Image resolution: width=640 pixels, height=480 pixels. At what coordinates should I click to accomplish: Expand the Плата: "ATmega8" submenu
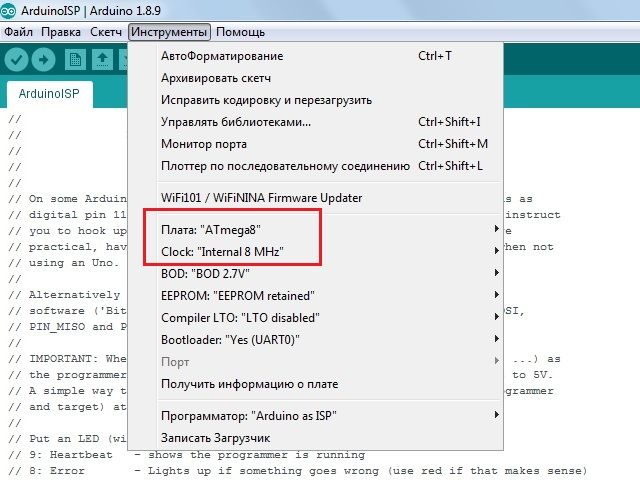coord(316,230)
